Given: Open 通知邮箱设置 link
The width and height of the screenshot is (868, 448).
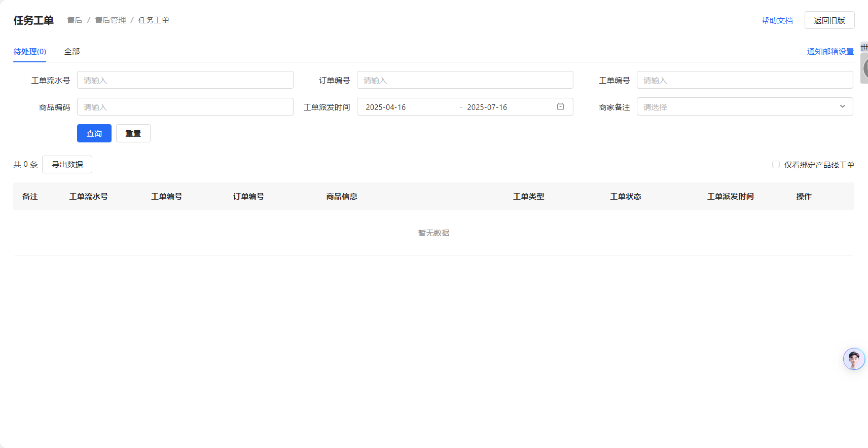Looking at the screenshot, I should 830,52.
